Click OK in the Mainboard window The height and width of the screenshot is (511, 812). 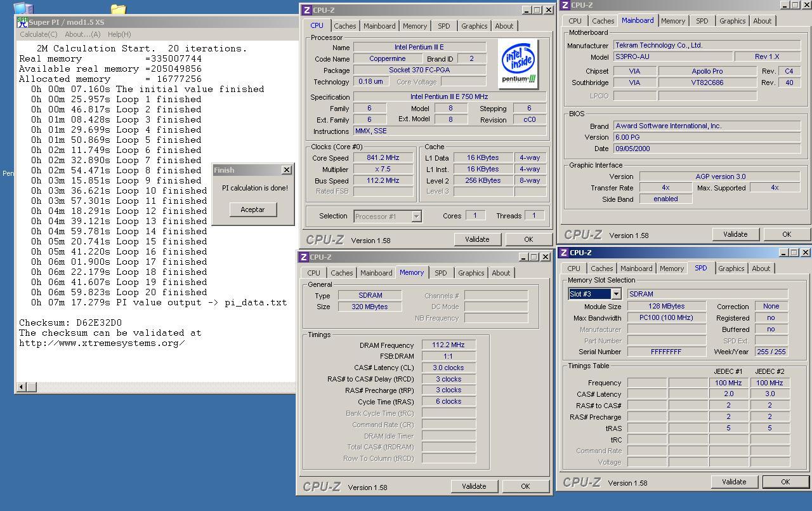click(787, 234)
